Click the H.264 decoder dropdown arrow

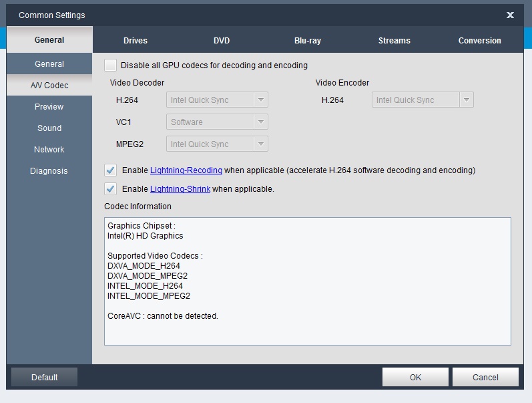click(261, 100)
